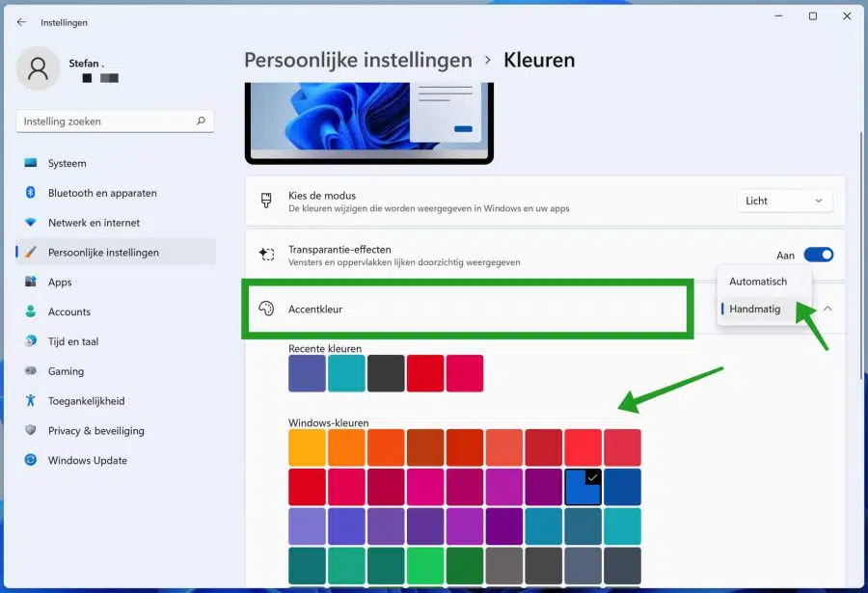Click the Accounts person icon
This screenshot has height=593, width=868.
tap(31, 311)
